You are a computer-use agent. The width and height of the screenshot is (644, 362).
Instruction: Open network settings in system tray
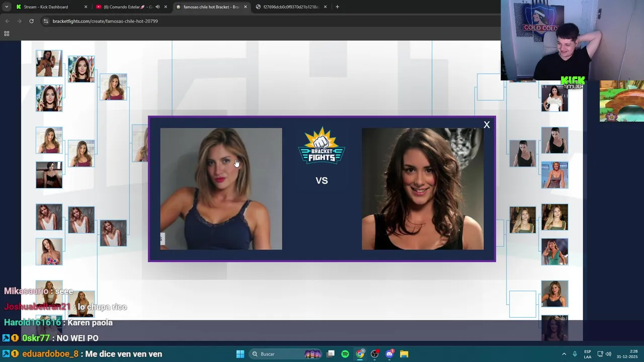600,354
